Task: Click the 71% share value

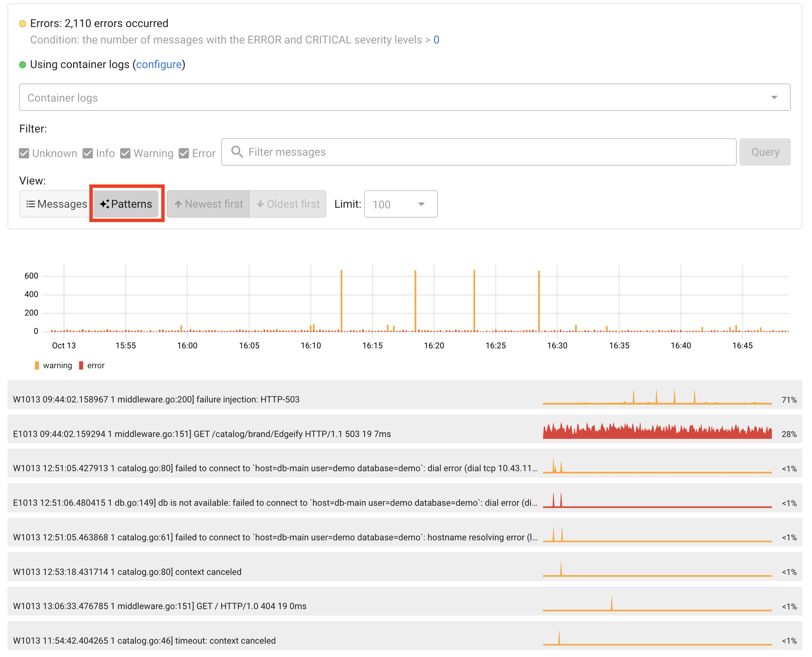Action: 789,400
